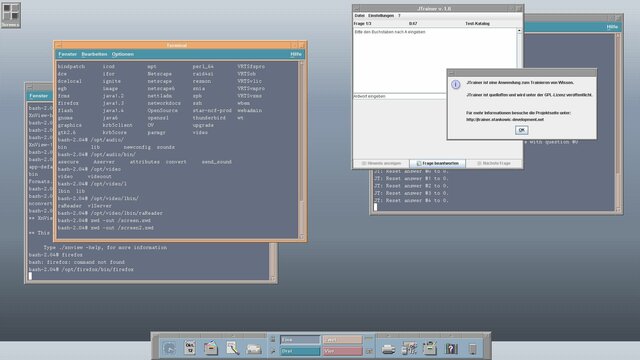
Task: Switch to workspace Eins
Action: 300,340
